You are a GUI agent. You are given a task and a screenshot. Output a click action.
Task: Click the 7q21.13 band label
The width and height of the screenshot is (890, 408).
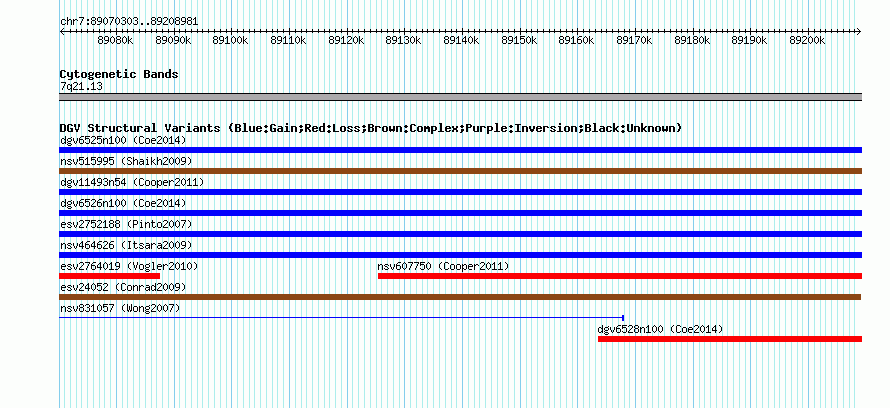(81, 87)
